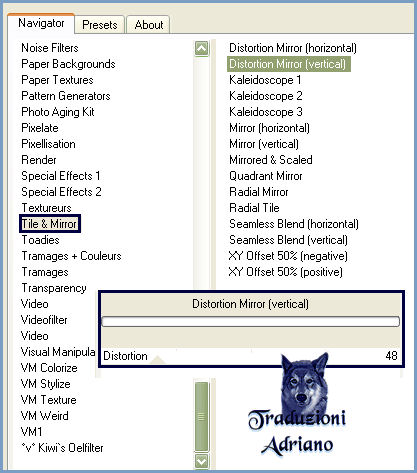Switch to the Presets tab
This screenshot has width=417, height=473.
pyautogui.click(x=100, y=25)
